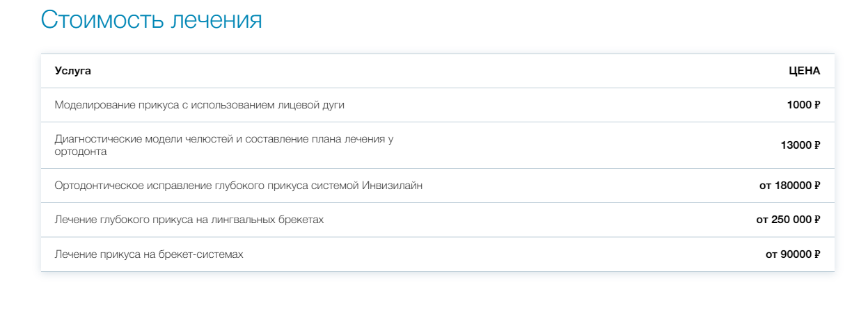Viewport: 868px width, 326px height.
Task: Click the Стоимость лечения heading
Action: point(151,19)
